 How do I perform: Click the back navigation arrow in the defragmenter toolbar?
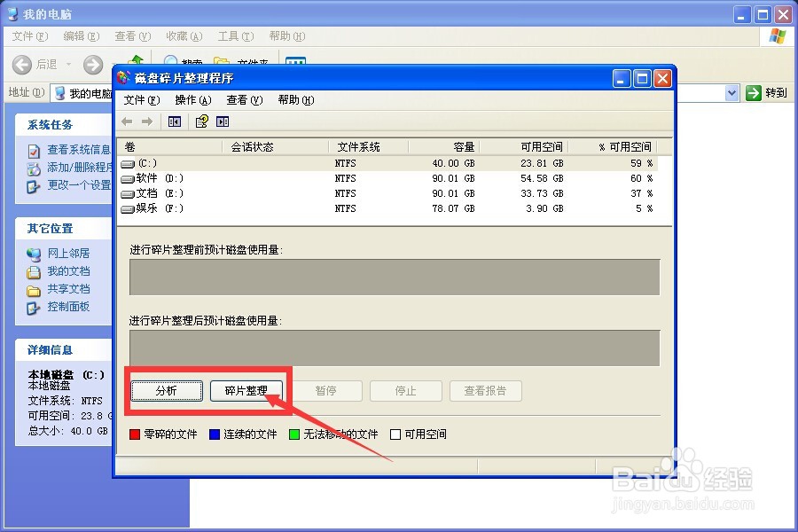[x=127, y=121]
